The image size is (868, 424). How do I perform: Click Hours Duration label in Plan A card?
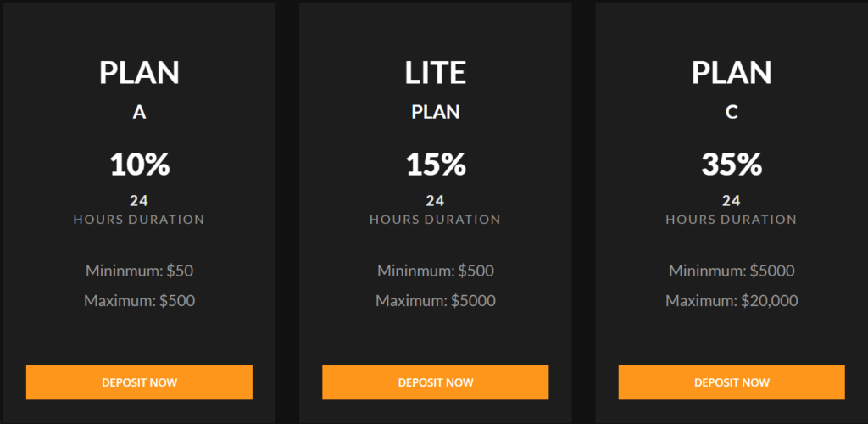pyautogui.click(x=139, y=220)
